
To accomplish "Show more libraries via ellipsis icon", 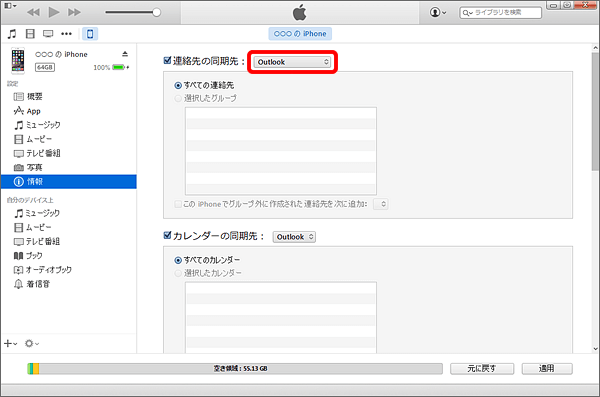I will [67, 34].
